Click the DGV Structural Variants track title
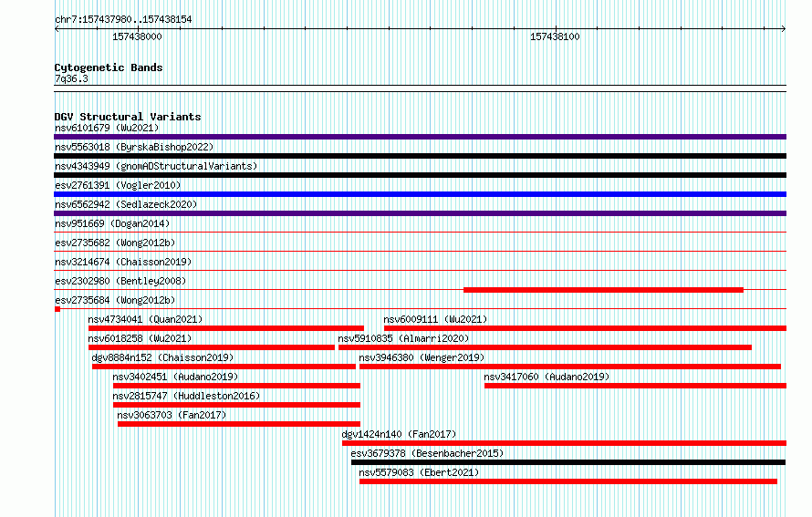 tap(128, 117)
